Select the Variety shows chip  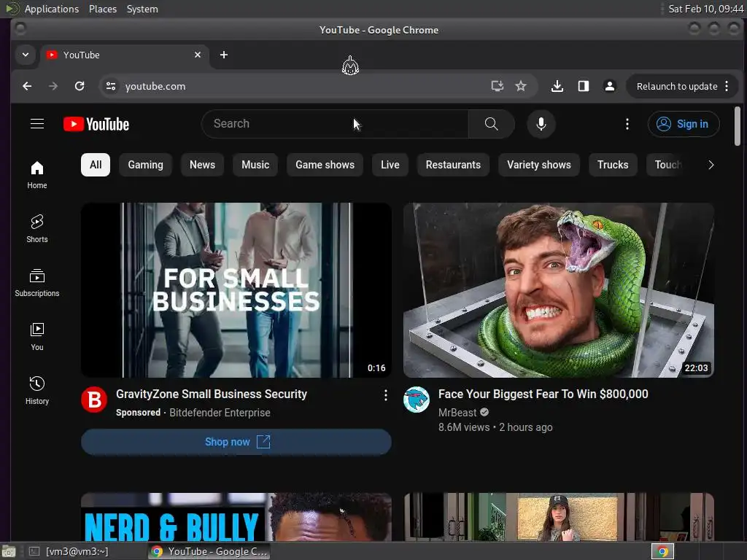coord(539,165)
